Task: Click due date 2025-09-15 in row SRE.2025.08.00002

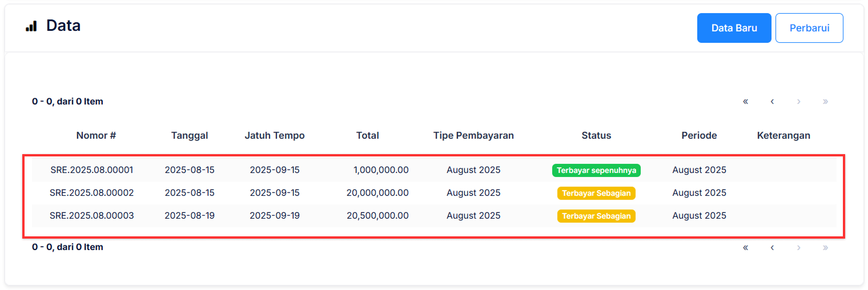Action: point(275,192)
